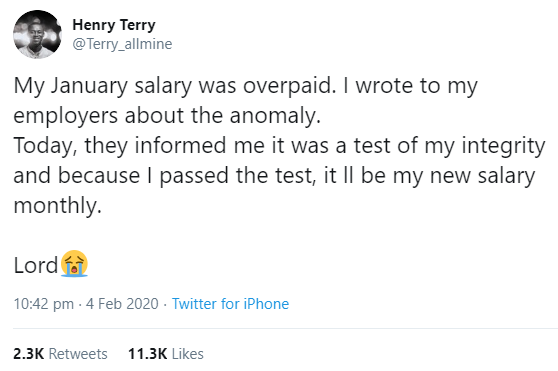Screen dimensions: 558x371
Task: Click the 10:42 pm timestamp
Action: (x=44, y=304)
